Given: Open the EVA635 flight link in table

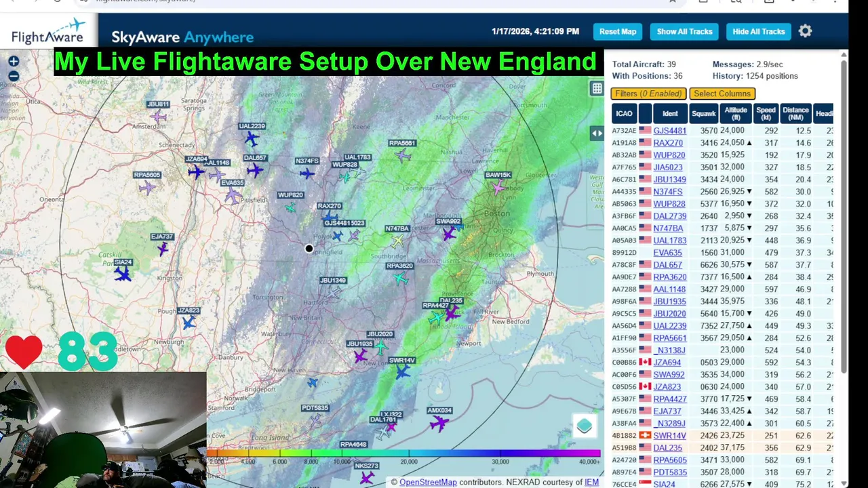Looking at the screenshot, I should click(668, 253).
